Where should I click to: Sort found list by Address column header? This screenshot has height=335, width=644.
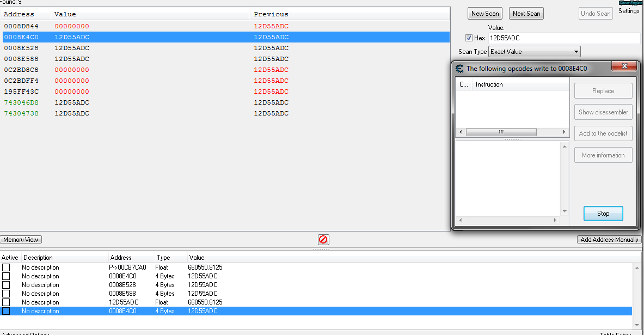pos(19,14)
